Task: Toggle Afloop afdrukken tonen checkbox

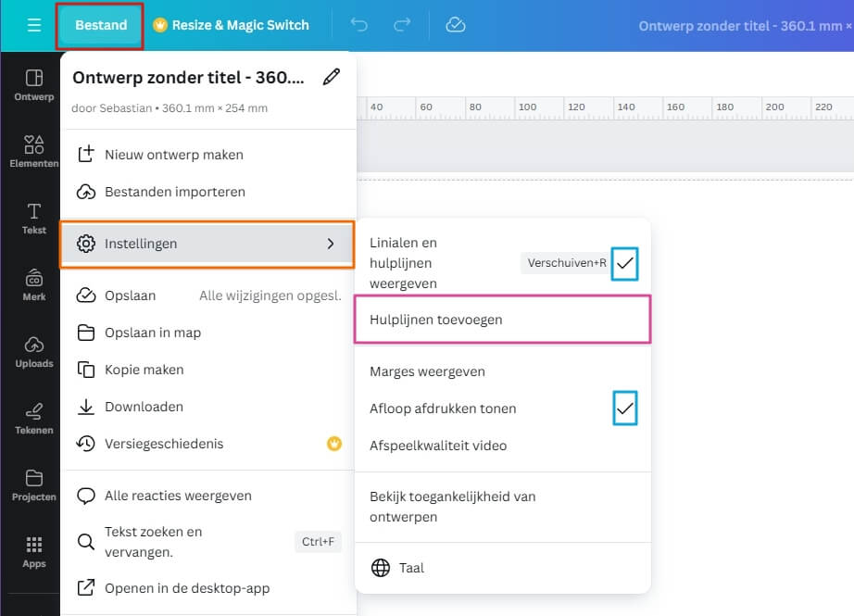Action: 624,408
